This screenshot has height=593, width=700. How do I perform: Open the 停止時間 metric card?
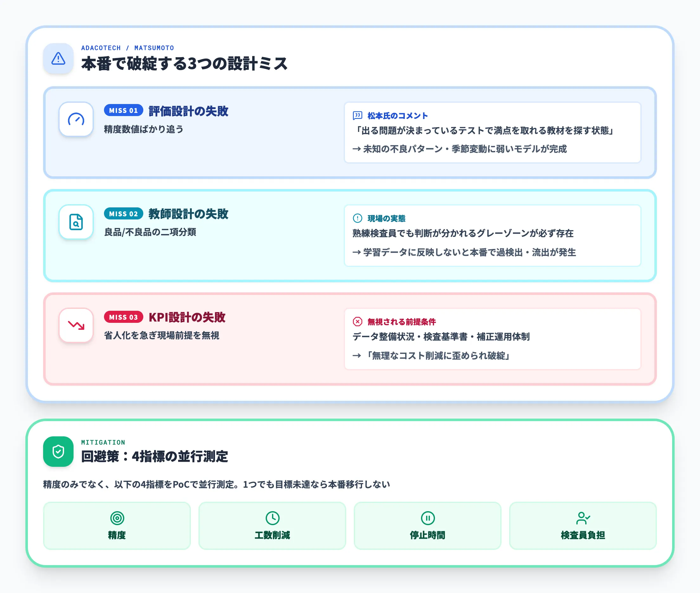point(427,526)
